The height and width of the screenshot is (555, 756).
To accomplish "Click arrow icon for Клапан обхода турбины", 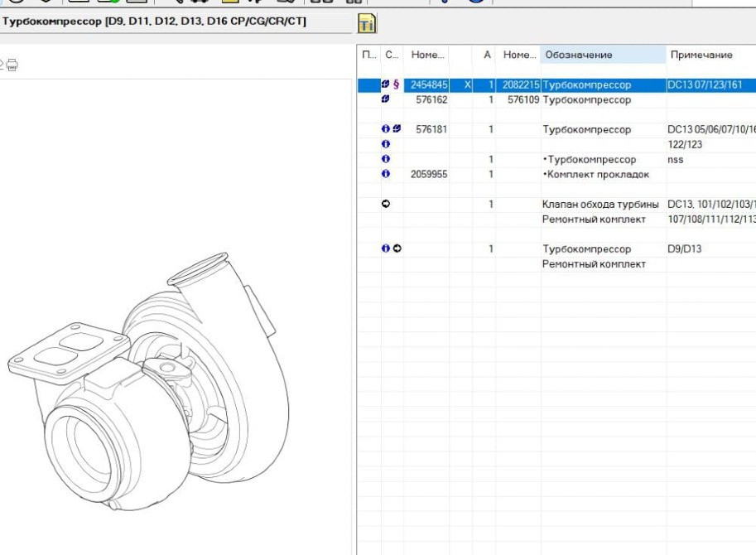I will pyautogui.click(x=386, y=204).
